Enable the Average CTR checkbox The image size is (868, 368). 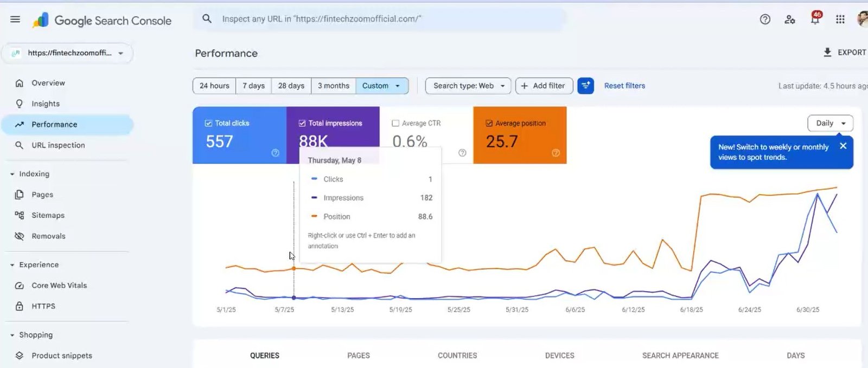tap(395, 123)
